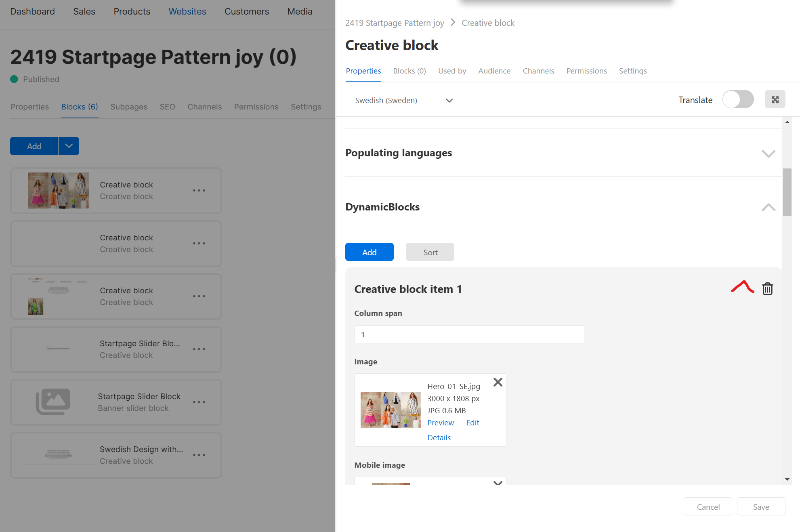Click the Column span input field
This screenshot has width=800, height=532.
coord(468,334)
